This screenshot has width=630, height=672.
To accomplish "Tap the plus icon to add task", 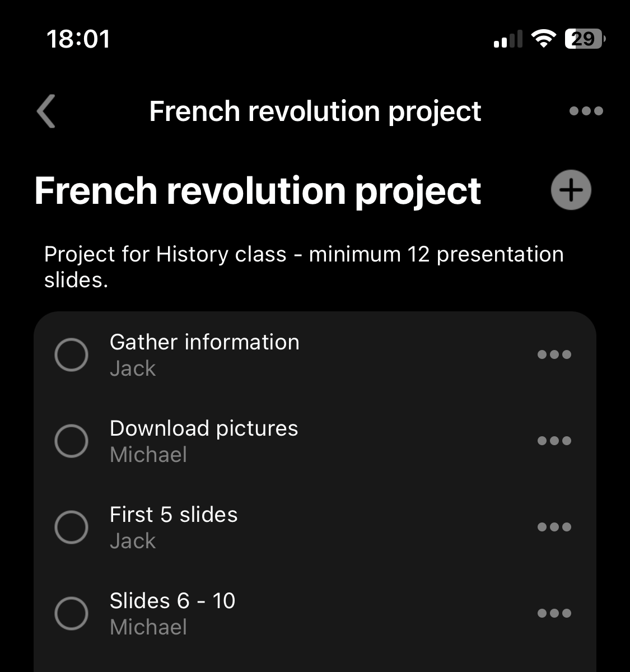I will click(x=571, y=190).
